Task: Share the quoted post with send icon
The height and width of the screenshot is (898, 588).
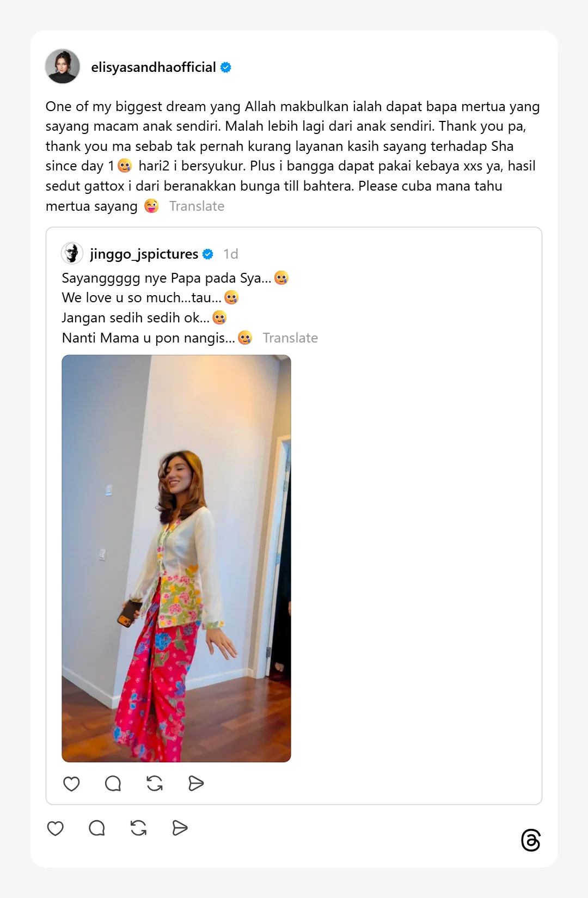Action: [x=196, y=784]
